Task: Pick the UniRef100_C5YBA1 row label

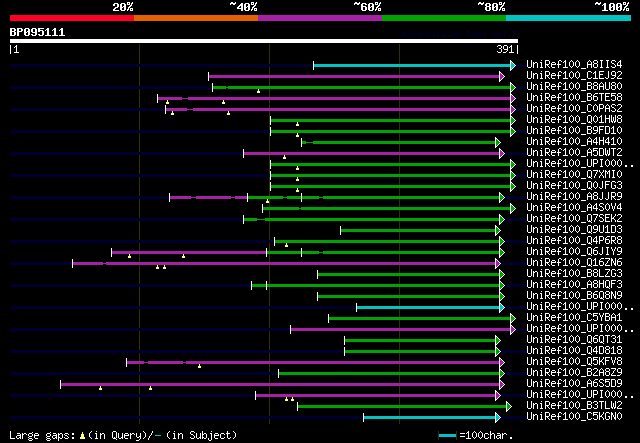Action: click(x=574, y=318)
